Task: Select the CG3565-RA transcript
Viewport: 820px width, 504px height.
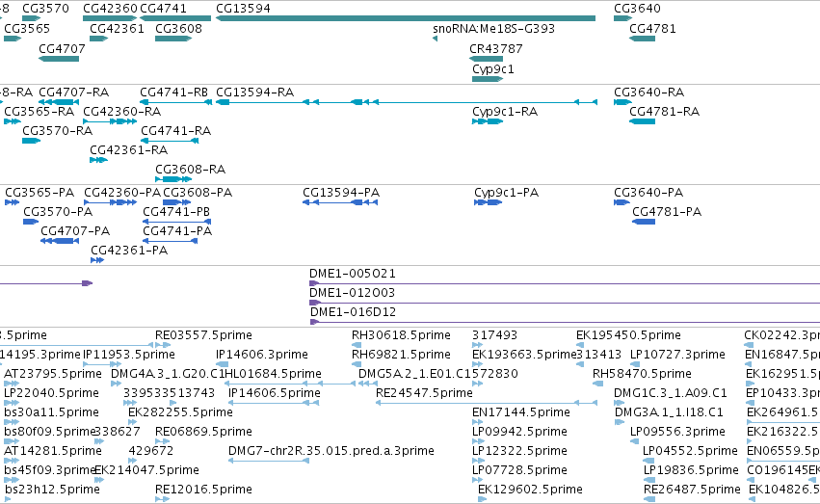Action: (13, 121)
